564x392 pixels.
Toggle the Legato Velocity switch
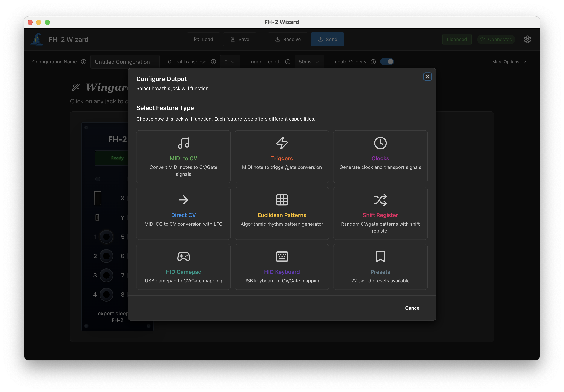(x=387, y=62)
